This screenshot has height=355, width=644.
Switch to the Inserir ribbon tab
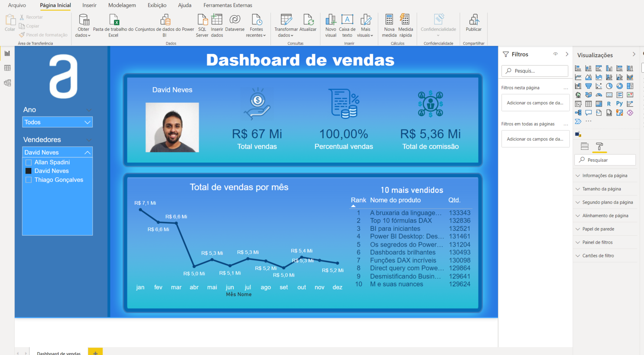pyautogui.click(x=89, y=5)
